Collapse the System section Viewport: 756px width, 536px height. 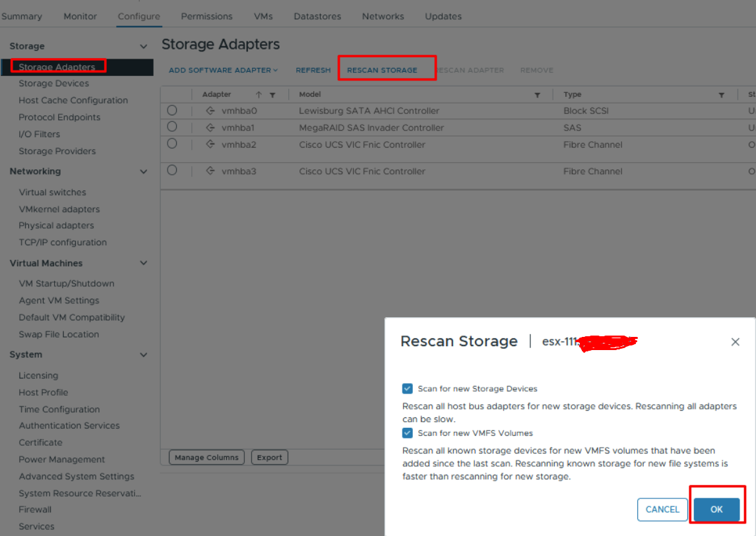coord(143,355)
